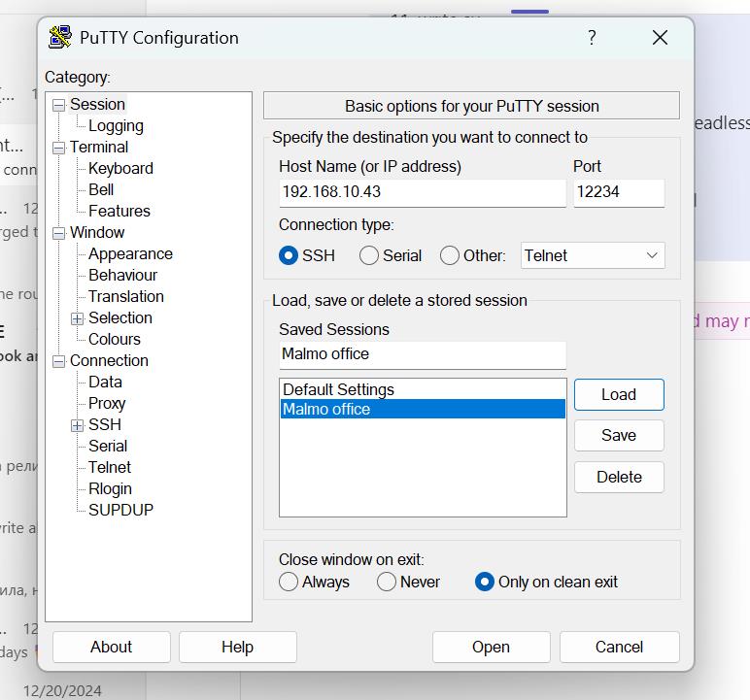The image size is (750, 700).
Task: Open the Features category
Action: pyautogui.click(x=119, y=211)
